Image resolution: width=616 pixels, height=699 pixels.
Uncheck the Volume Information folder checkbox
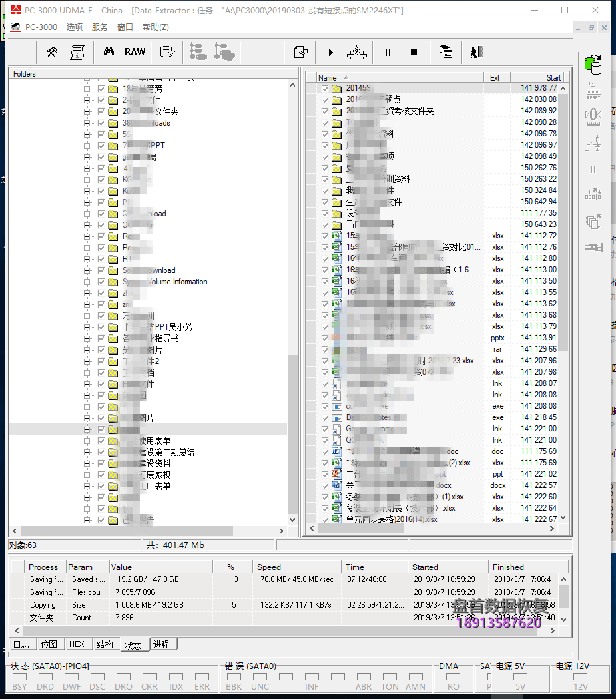[101, 282]
